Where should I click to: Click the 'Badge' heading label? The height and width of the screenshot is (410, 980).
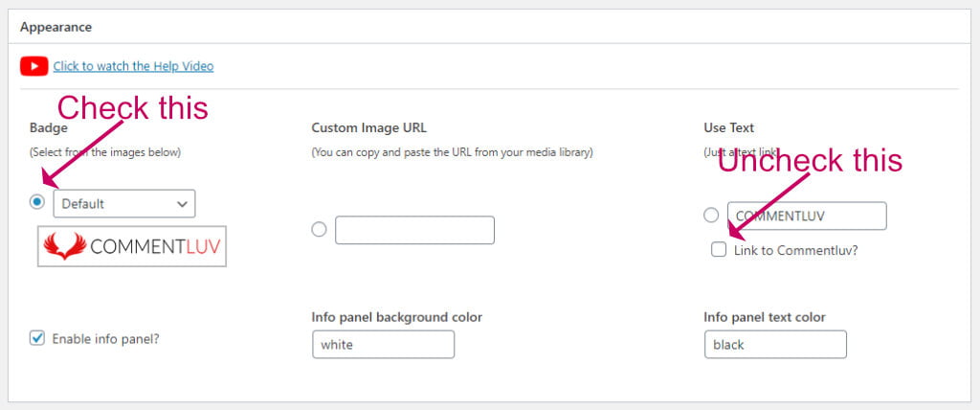pos(48,127)
